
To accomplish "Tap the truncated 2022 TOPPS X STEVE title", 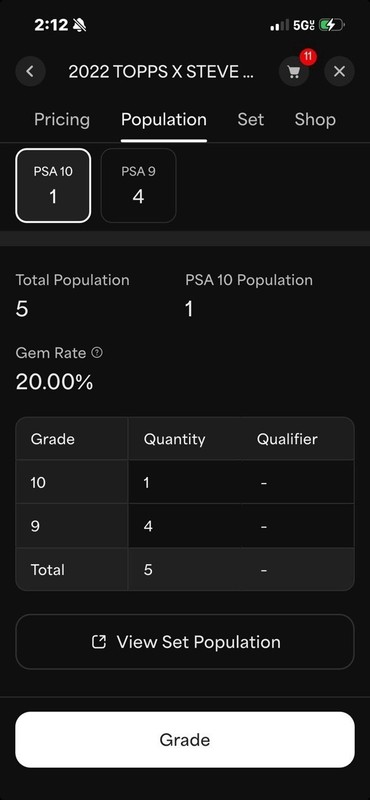I will click(161, 71).
